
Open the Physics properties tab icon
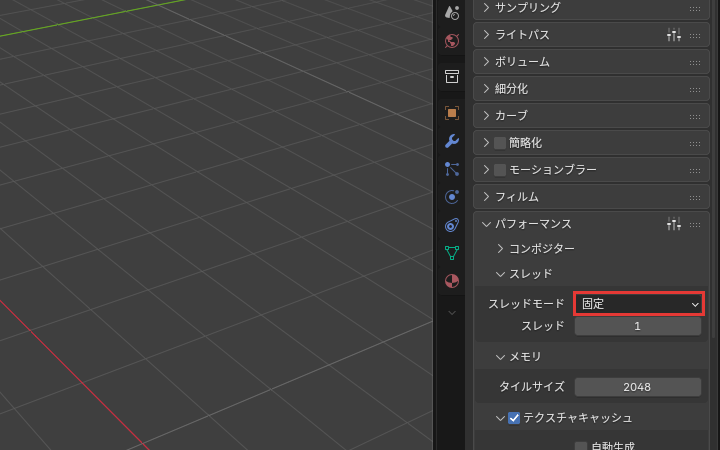(x=452, y=197)
